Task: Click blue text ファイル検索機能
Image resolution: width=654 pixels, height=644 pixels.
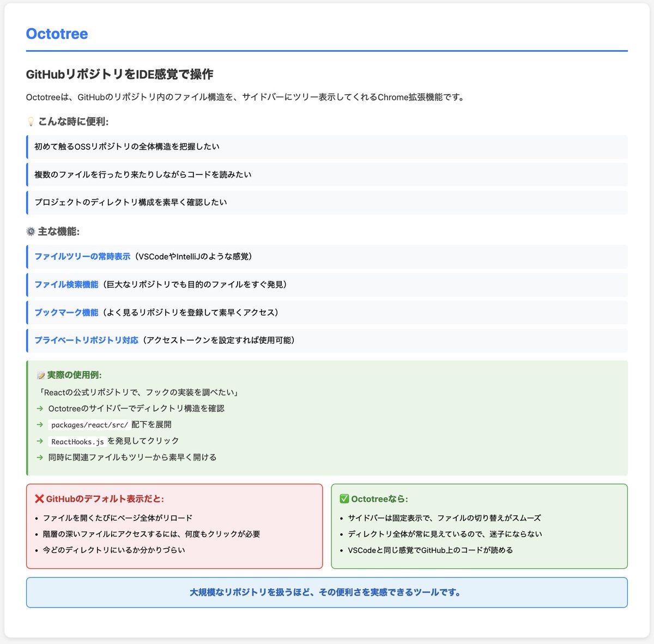Action: point(66,284)
